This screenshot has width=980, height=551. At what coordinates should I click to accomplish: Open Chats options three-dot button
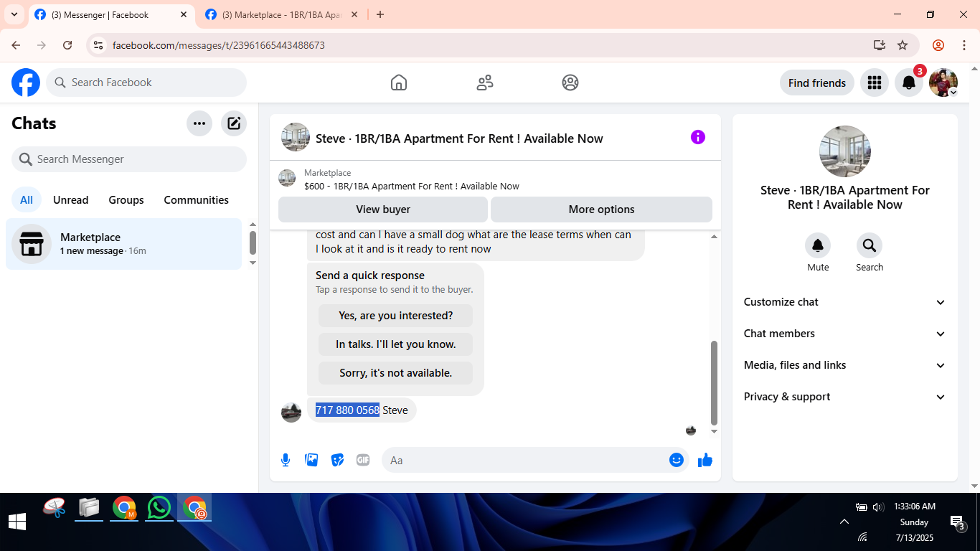199,123
